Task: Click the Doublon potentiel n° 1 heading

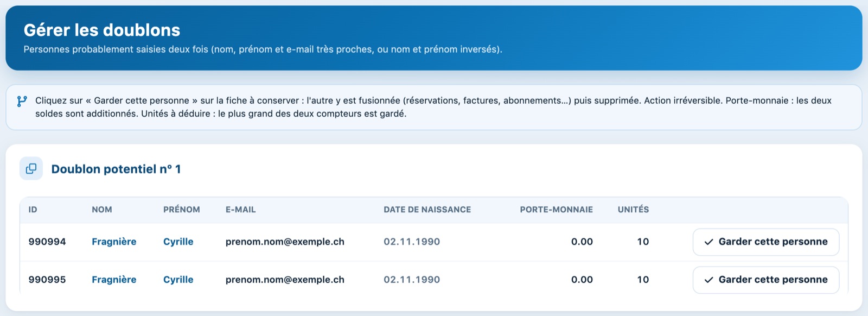Action: pyautogui.click(x=116, y=169)
